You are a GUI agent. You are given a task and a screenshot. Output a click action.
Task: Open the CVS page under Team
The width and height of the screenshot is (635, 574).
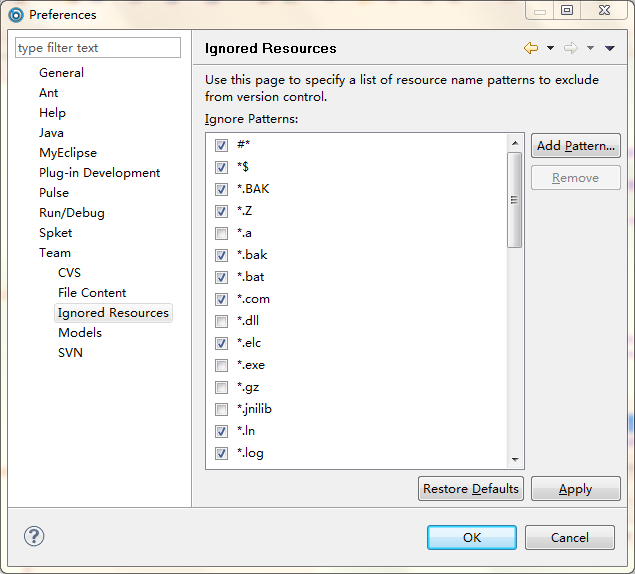(x=69, y=273)
